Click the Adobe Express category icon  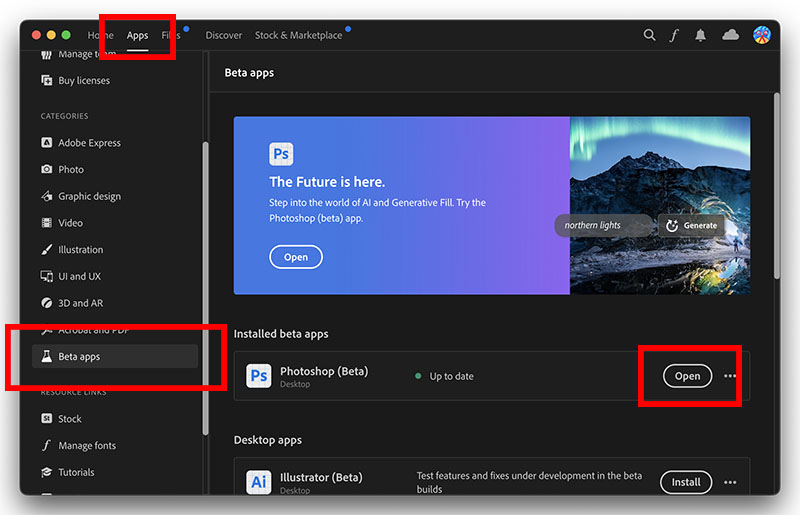coord(46,142)
